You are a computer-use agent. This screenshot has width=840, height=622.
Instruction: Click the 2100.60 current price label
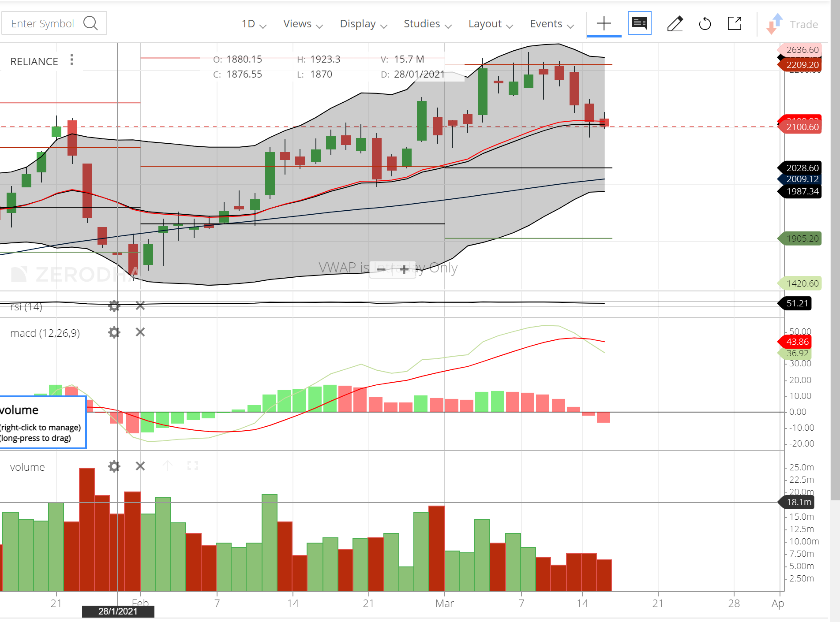tap(799, 127)
